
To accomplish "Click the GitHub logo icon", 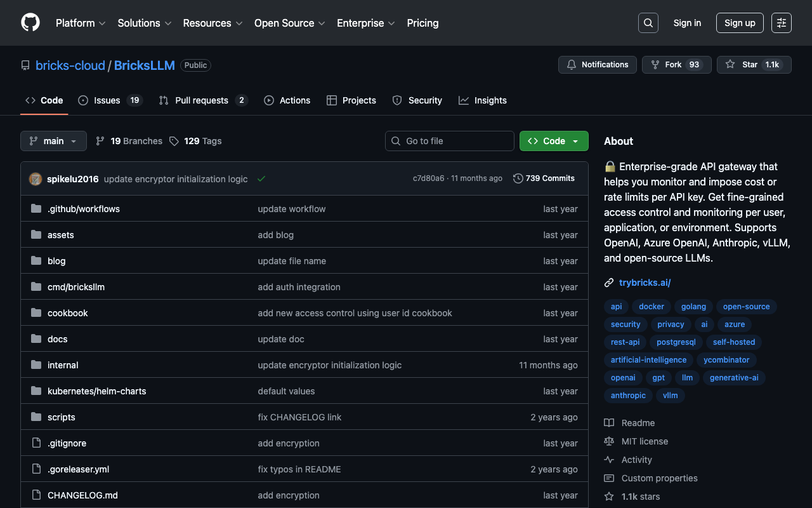I will tap(30, 23).
